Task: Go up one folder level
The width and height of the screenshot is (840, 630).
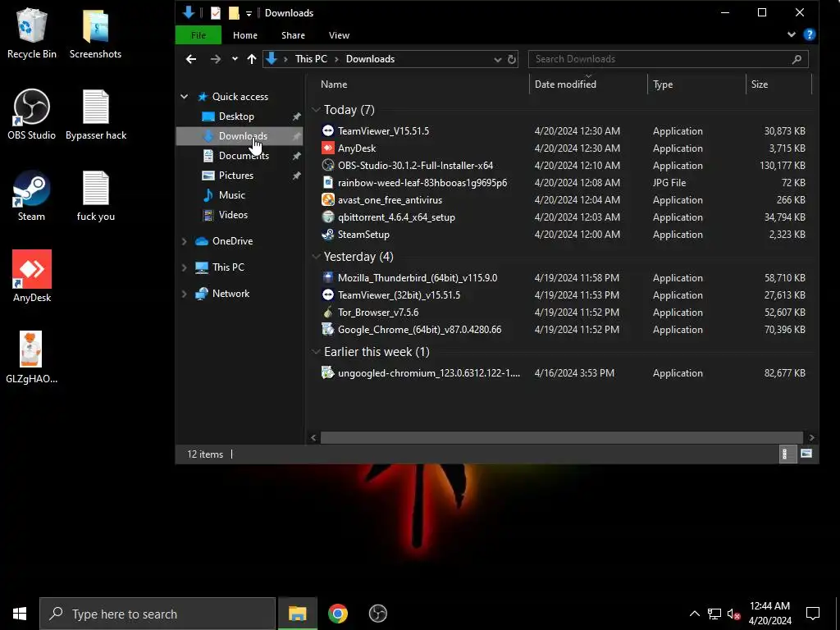Action: click(252, 59)
